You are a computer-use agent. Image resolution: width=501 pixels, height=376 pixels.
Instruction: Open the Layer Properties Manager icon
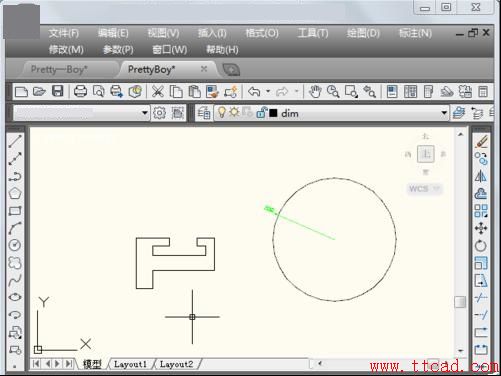(x=204, y=113)
